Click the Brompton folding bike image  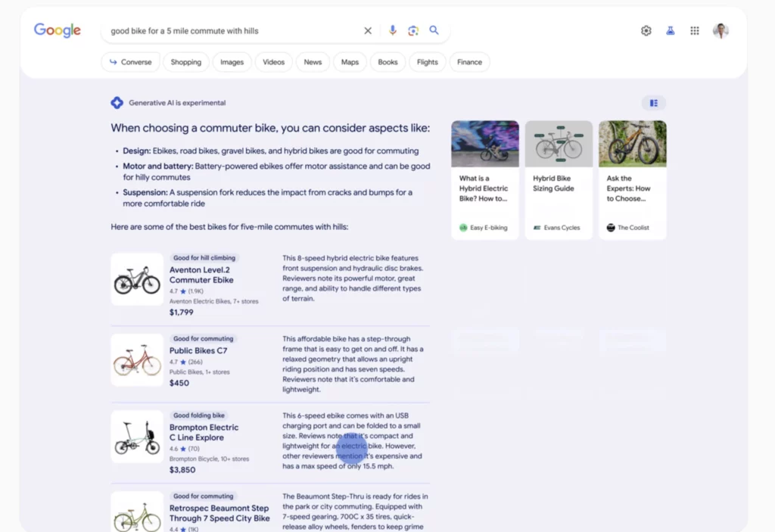[x=137, y=437]
